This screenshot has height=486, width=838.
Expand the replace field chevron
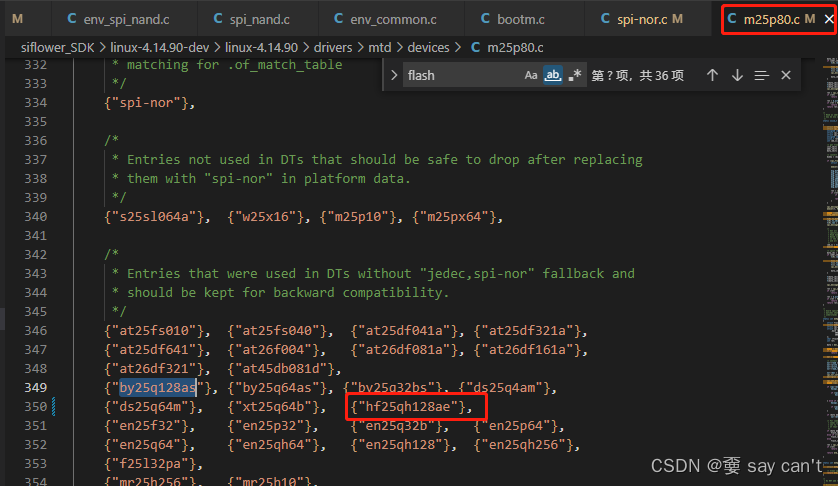pyautogui.click(x=394, y=75)
